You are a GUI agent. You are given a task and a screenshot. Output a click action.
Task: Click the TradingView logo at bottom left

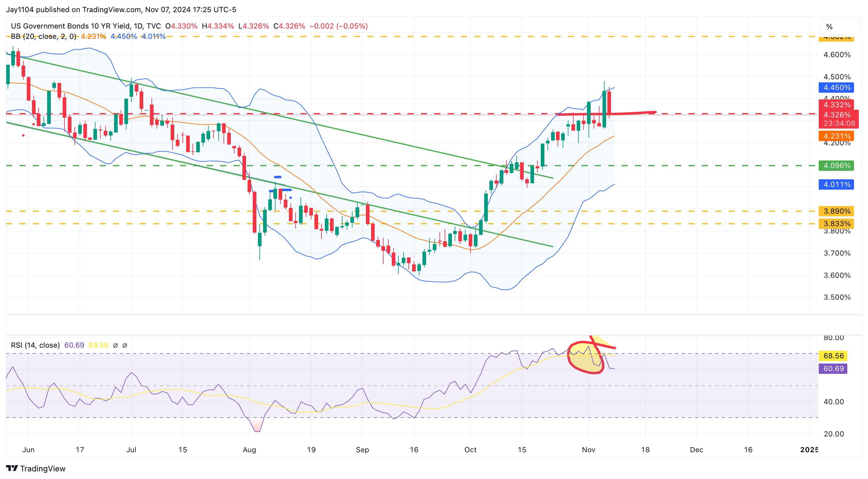click(36, 469)
